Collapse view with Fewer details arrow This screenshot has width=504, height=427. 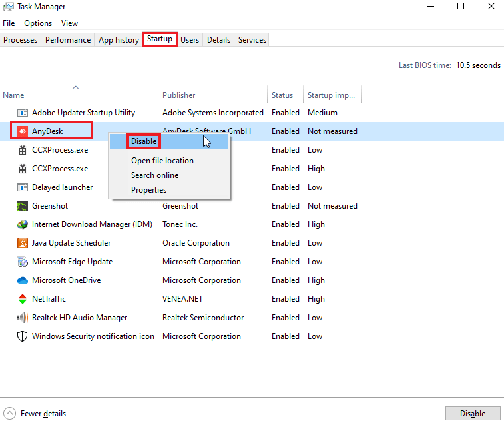click(10, 414)
